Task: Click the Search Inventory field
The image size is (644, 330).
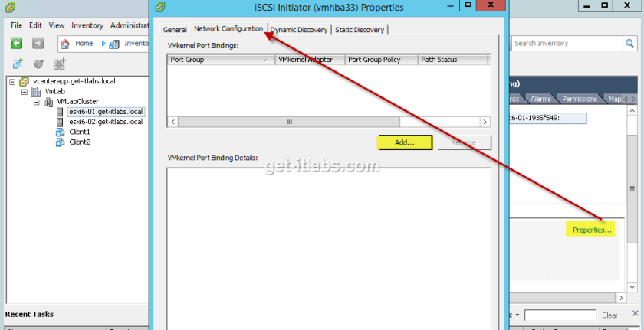Action: (567, 44)
